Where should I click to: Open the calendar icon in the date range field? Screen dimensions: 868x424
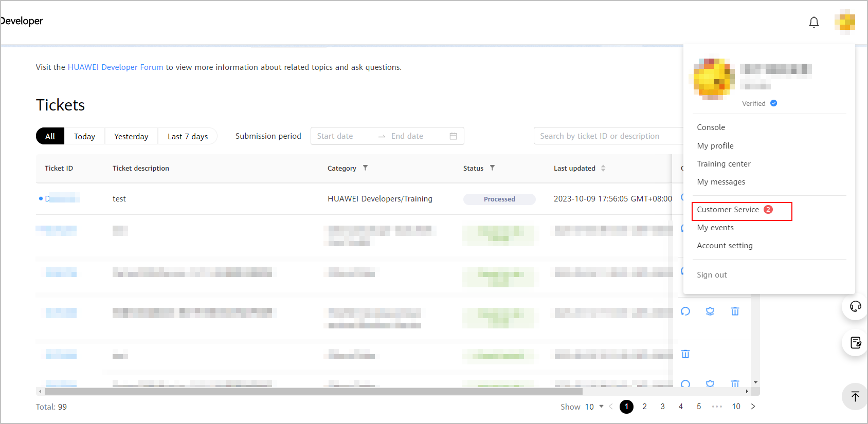[x=453, y=136]
